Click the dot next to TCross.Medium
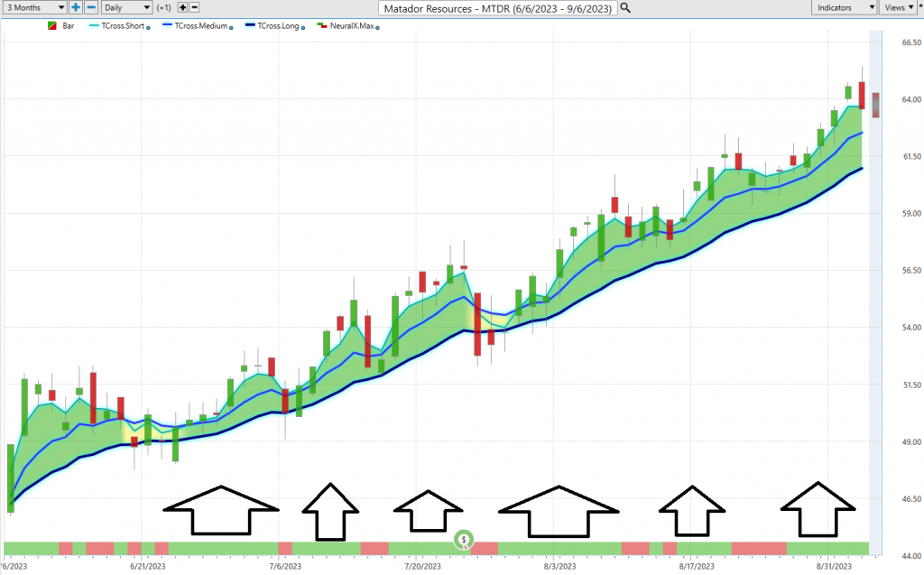This screenshot has height=575, width=924. tap(231, 28)
